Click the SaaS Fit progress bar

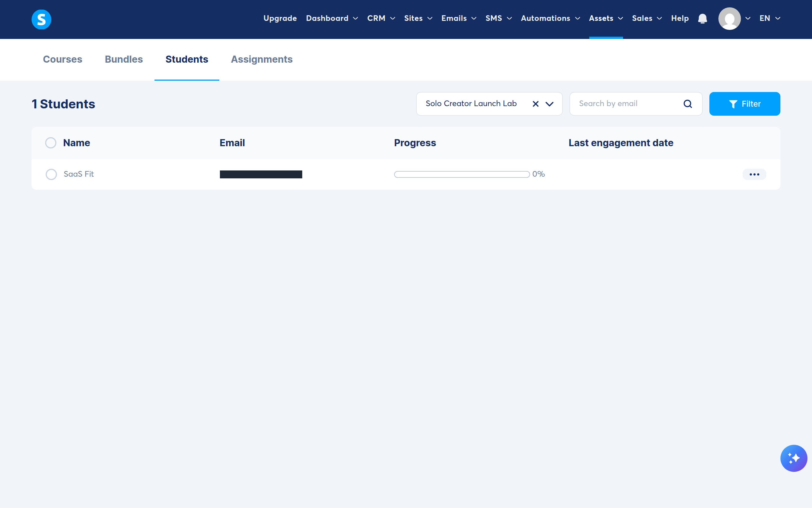[x=462, y=174]
